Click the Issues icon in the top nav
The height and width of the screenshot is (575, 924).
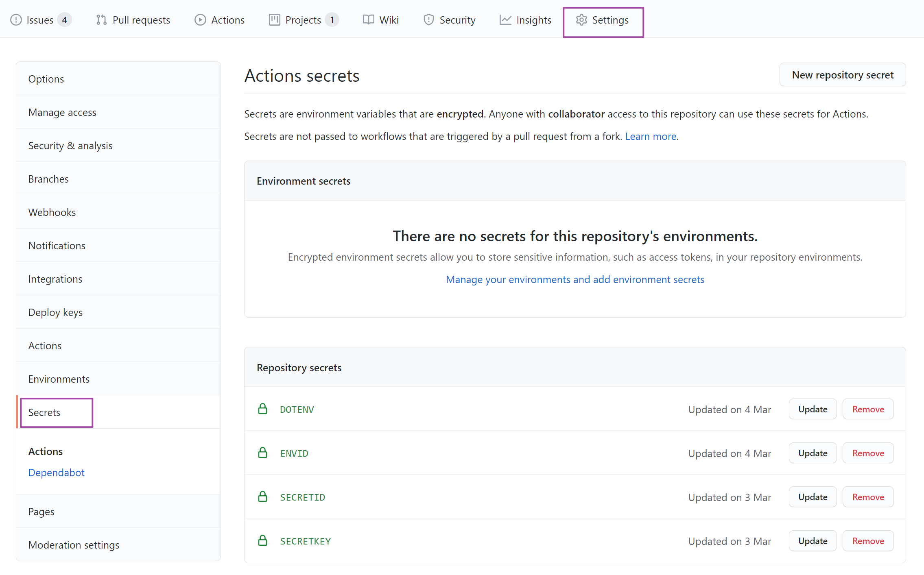point(15,19)
